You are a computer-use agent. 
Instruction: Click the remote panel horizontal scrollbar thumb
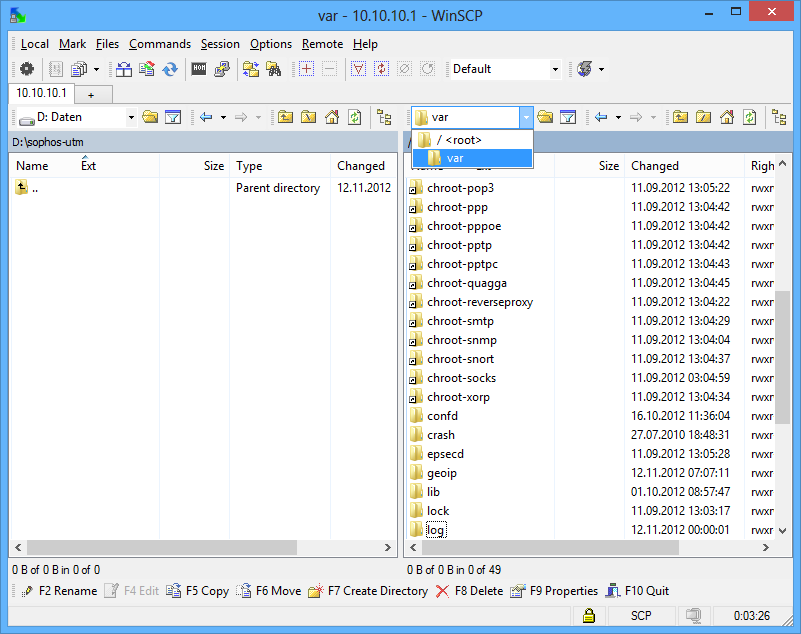(x=551, y=547)
